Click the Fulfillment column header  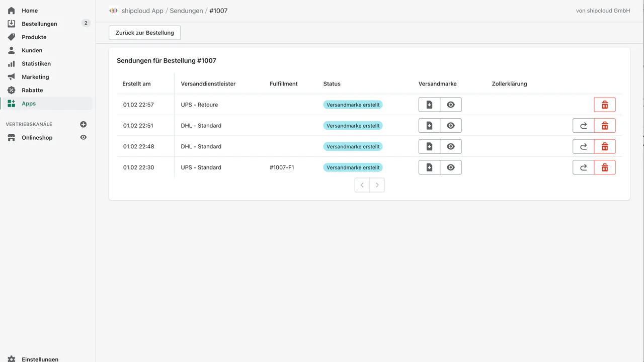click(x=284, y=84)
